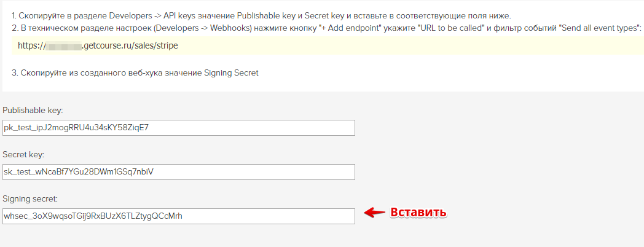The image size is (644, 247).
Task: Click the blurred subdomain in the webhook URL
Action: click(63, 46)
